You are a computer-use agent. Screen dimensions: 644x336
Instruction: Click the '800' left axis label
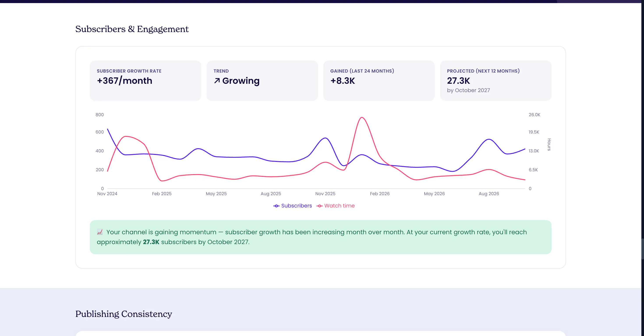tap(99, 115)
